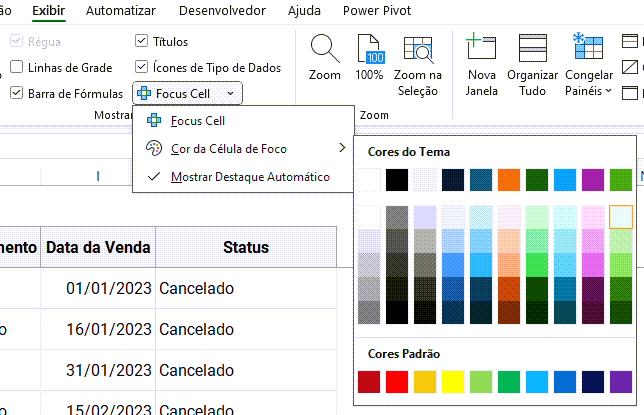Click the Zoom magnifier icon
This screenshot has height=415, width=644.
point(324,49)
